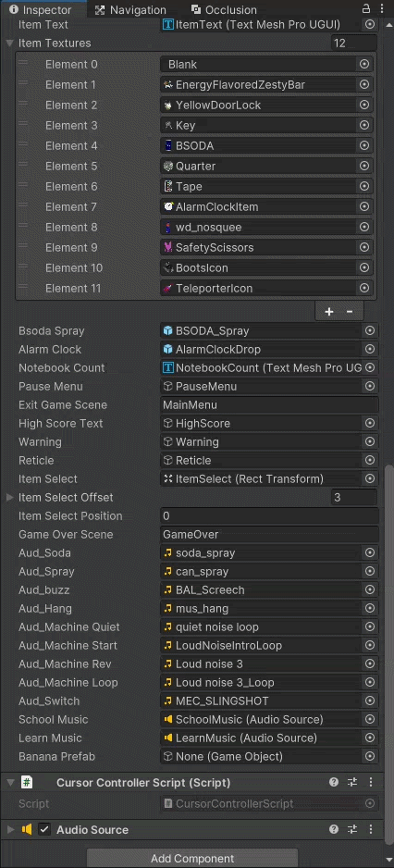This screenshot has width=394, height=868.
Task: Open object picker for Reticle field
Action: coord(370,461)
